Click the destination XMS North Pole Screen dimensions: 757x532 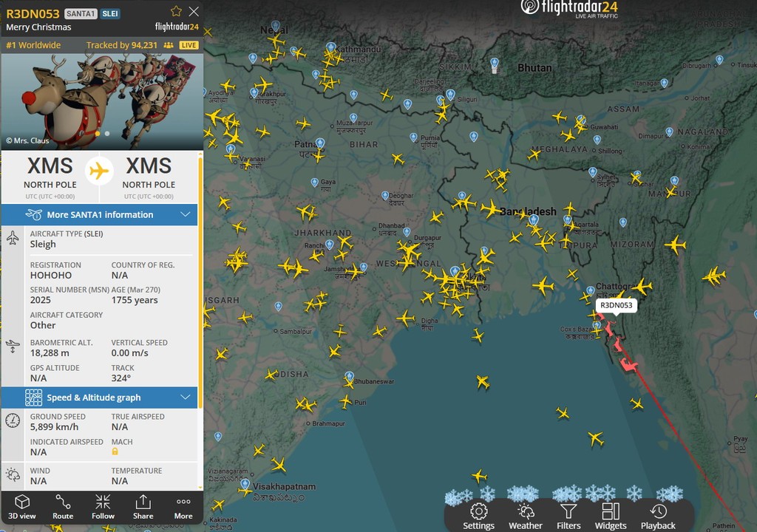pos(149,177)
